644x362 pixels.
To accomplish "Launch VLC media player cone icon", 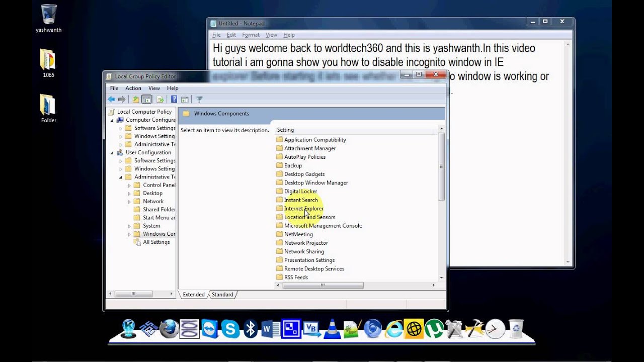I will [x=332, y=329].
